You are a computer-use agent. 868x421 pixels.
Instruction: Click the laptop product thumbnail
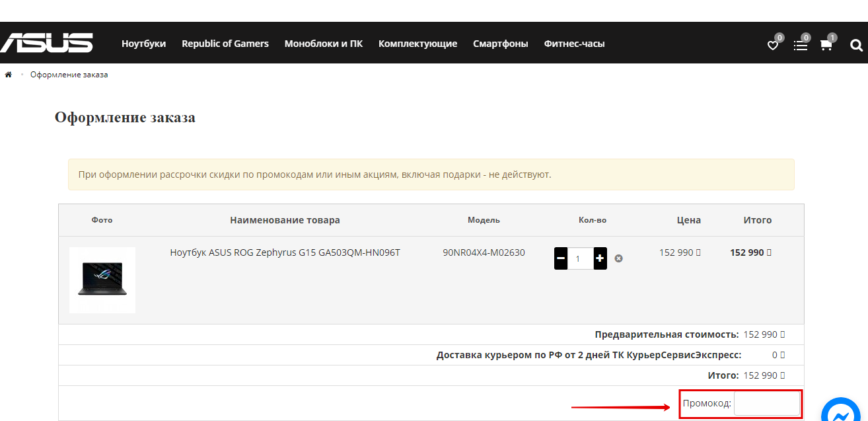pyautogui.click(x=102, y=280)
